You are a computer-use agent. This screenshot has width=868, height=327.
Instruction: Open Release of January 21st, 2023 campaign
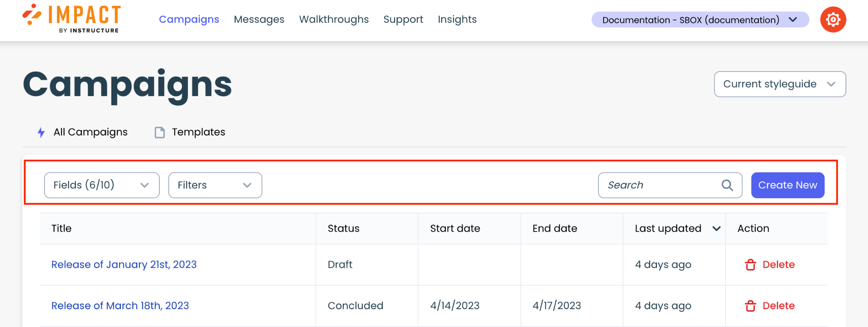[124, 265]
